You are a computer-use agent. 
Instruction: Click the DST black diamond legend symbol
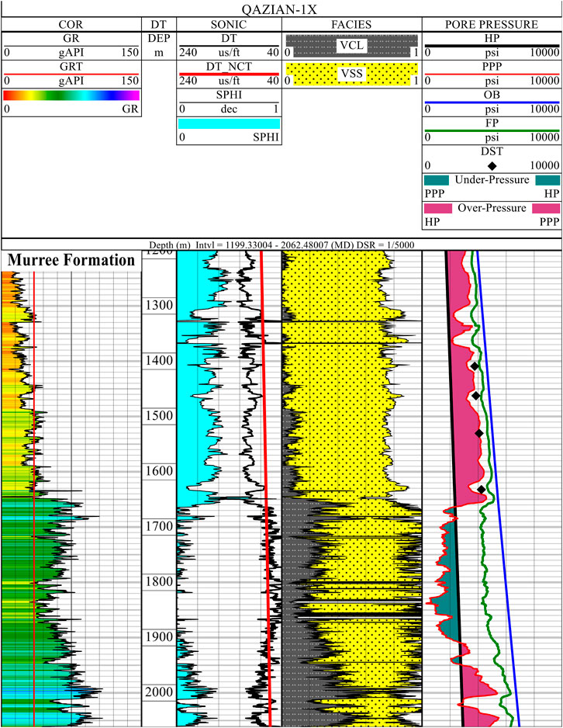(x=492, y=166)
